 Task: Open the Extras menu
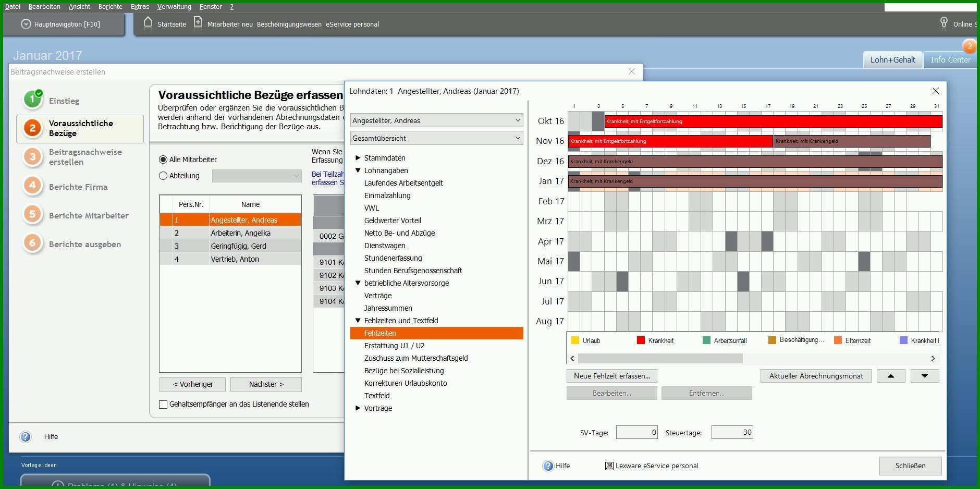140,7
